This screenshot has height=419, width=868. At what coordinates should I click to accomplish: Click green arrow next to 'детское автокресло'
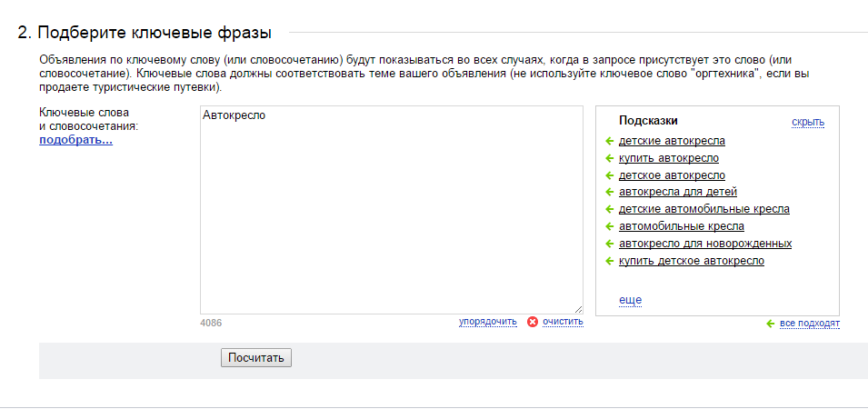pyautogui.click(x=610, y=175)
